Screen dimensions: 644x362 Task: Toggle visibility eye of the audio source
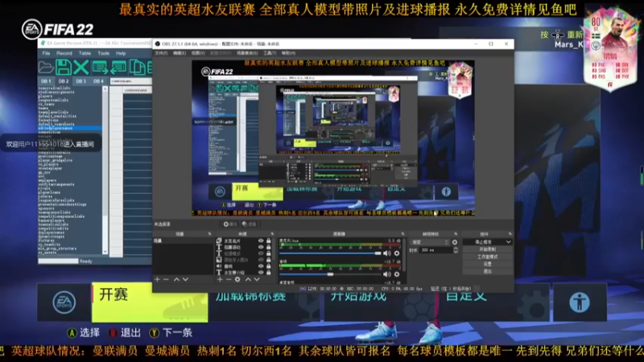[x=261, y=266]
